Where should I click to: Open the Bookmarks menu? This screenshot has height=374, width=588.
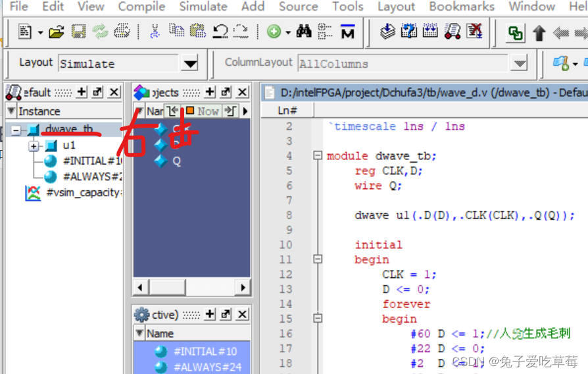tap(462, 7)
